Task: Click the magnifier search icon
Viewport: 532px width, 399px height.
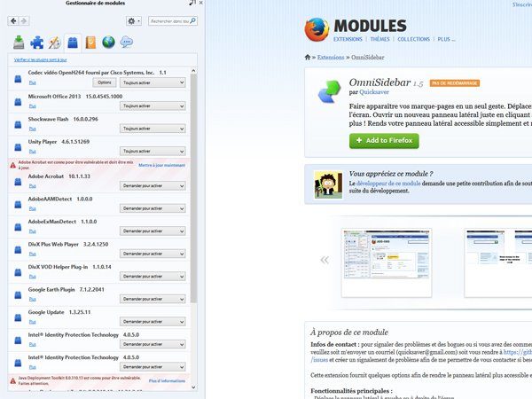Action: (192, 20)
